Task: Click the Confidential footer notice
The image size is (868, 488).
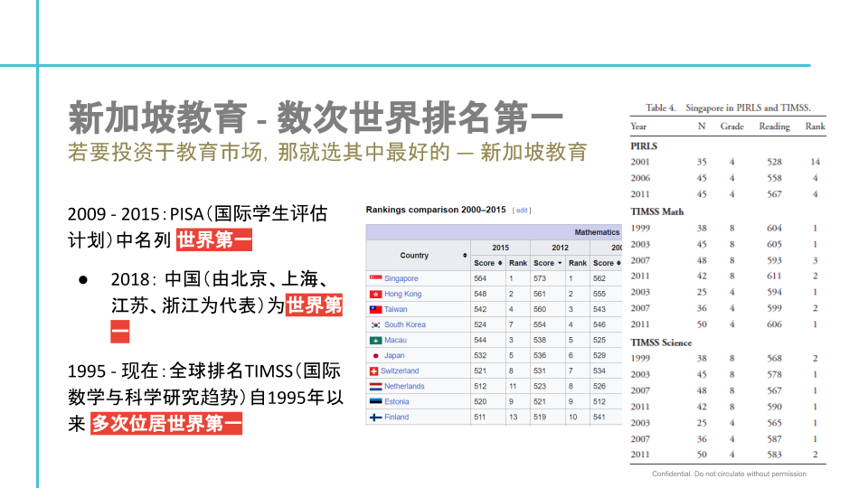Action: tap(729, 474)
